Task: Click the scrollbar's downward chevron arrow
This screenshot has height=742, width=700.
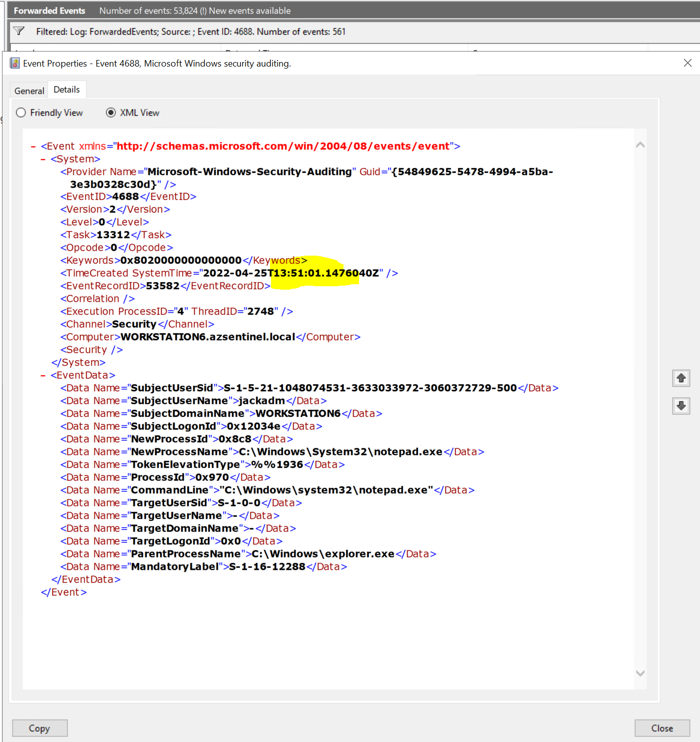Action: pos(640,673)
